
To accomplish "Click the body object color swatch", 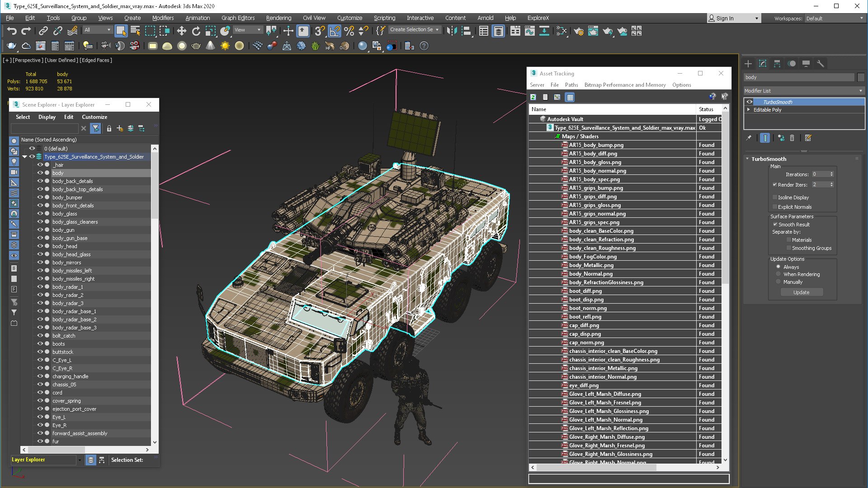I will (861, 77).
